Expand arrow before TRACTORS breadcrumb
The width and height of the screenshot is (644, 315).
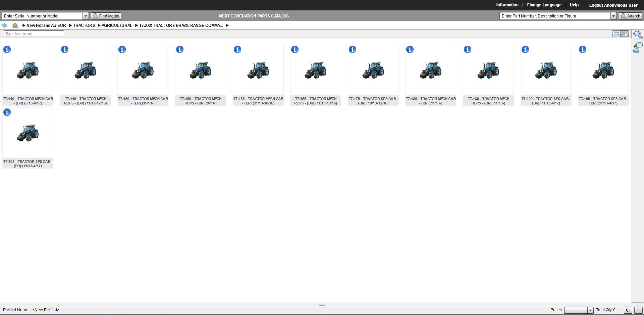point(71,26)
